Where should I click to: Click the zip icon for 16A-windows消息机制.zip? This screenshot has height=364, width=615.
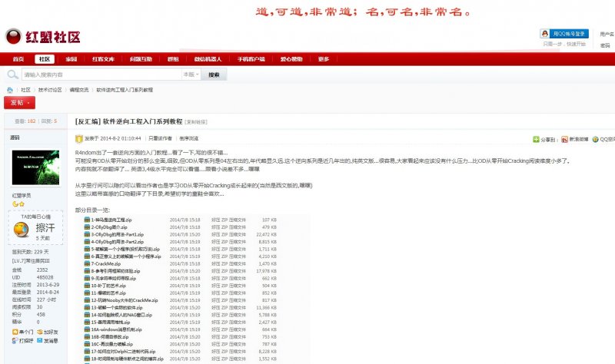point(87,329)
